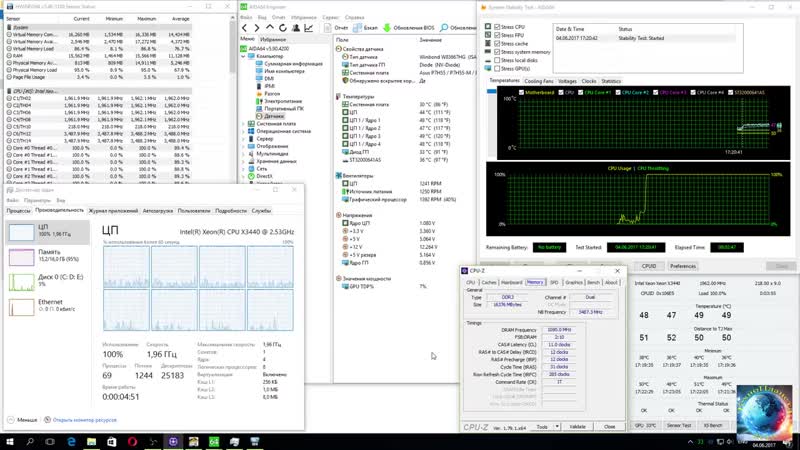Open File Explorer from the taskbar
This screenshot has height=450, width=800.
pos(91,441)
